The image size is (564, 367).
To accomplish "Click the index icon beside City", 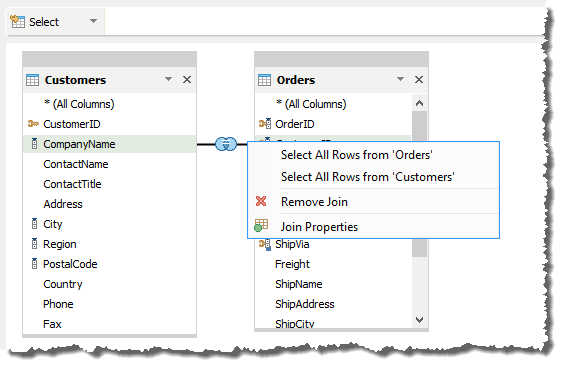I will [34, 224].
